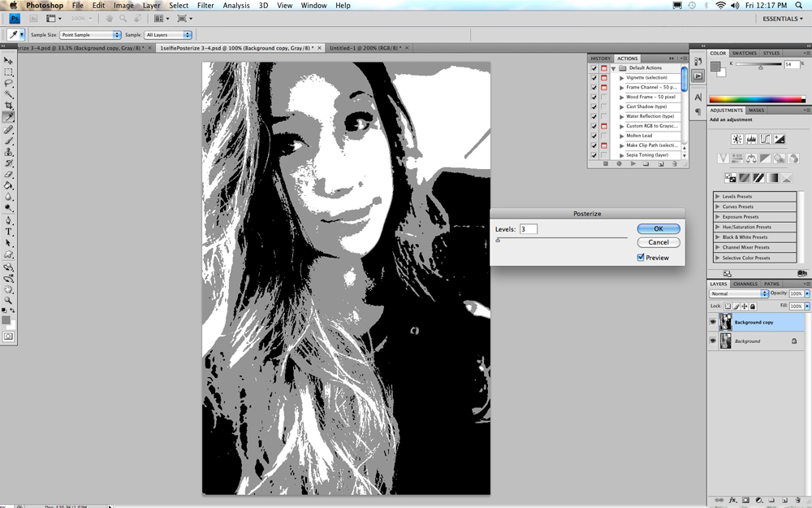Select the Brush tool

8,141
